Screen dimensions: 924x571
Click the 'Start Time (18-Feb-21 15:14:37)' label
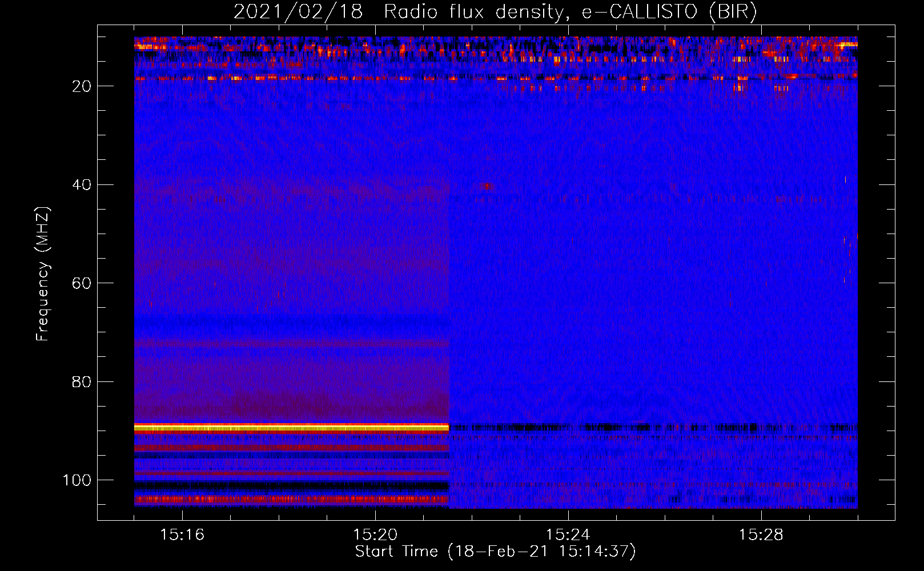click(495, 552)
